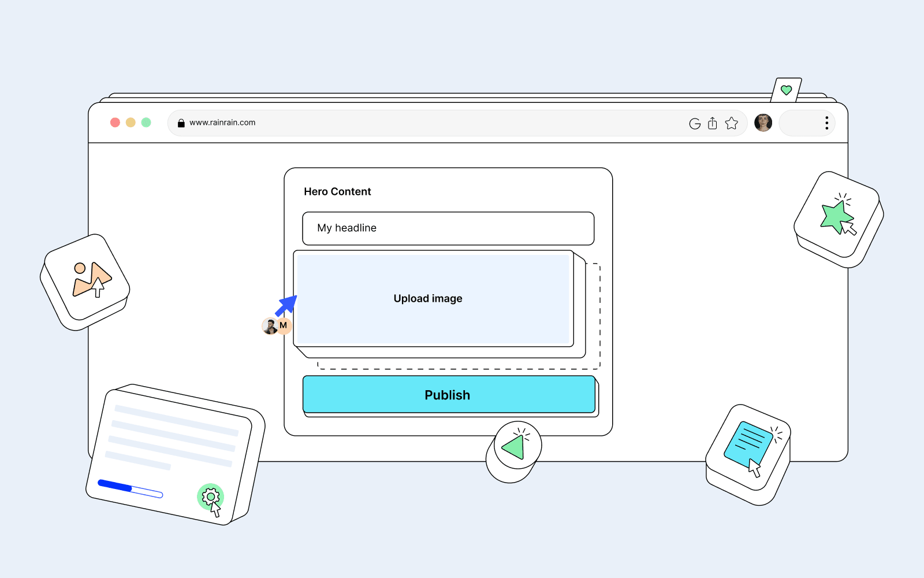This screenshot has width=924, height=578.
Task: Click the Hero Content heading
Action: click(x=337, y=192)
